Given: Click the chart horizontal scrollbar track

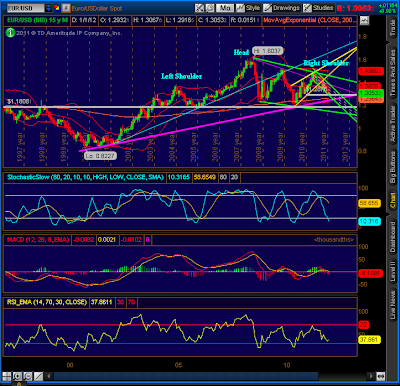Looking at the screenshot, I should click(209, 376).
